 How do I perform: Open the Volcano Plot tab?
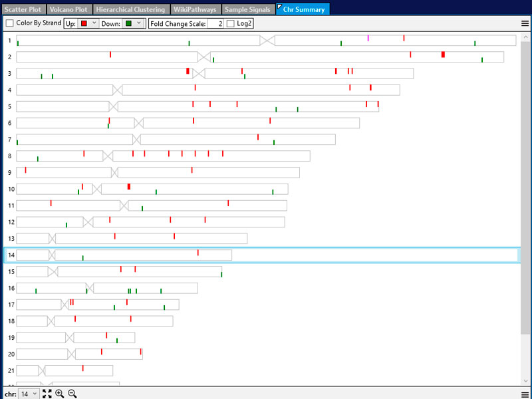click(68, 9)
